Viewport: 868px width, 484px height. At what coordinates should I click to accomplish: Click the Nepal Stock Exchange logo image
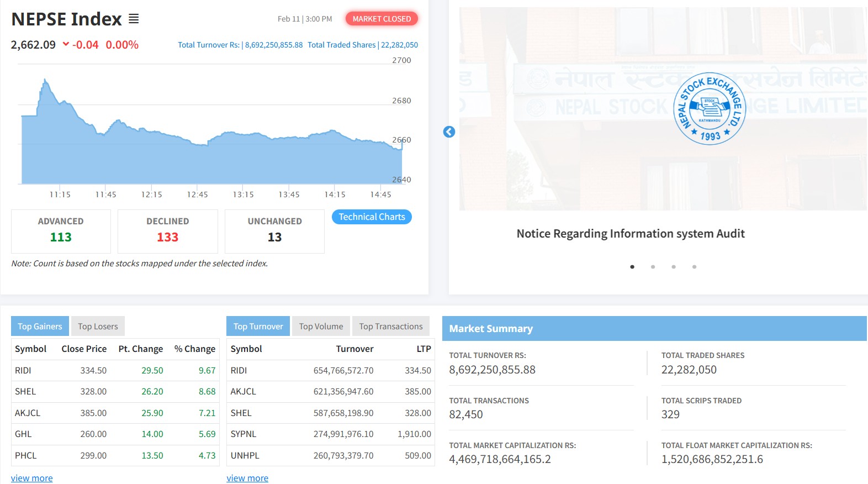coord(710,109)
